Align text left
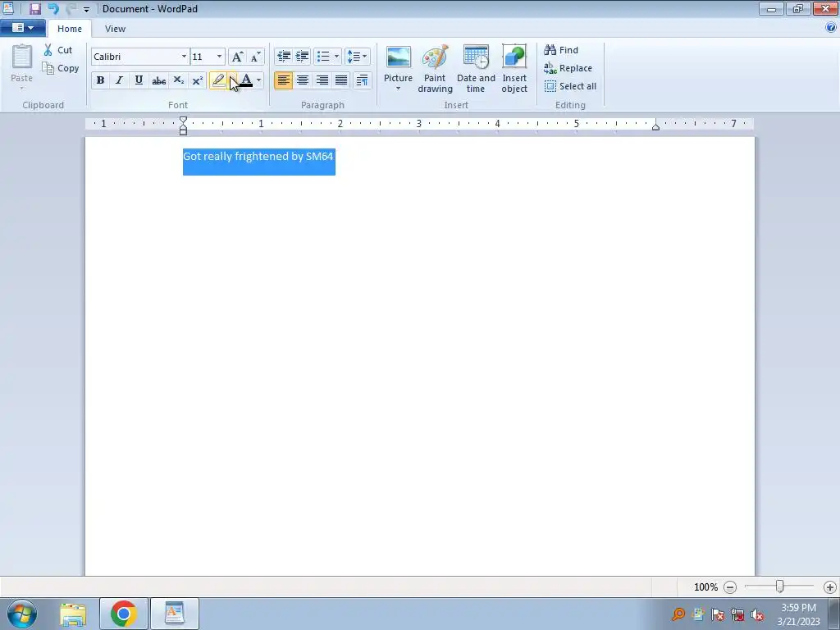This screenshot has height=630, width=840. point(283,80)
